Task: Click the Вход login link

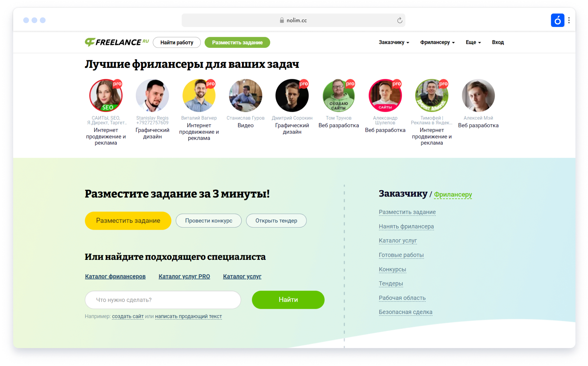Action: coord(498,42)
